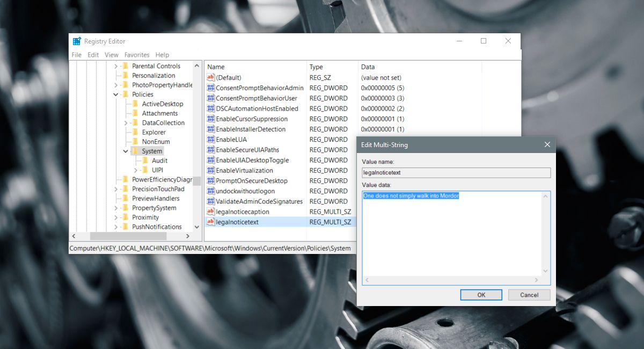Click the Registry Editor app icon in title bar
Screen dimensions: 644x349
[x=77, y=41]
